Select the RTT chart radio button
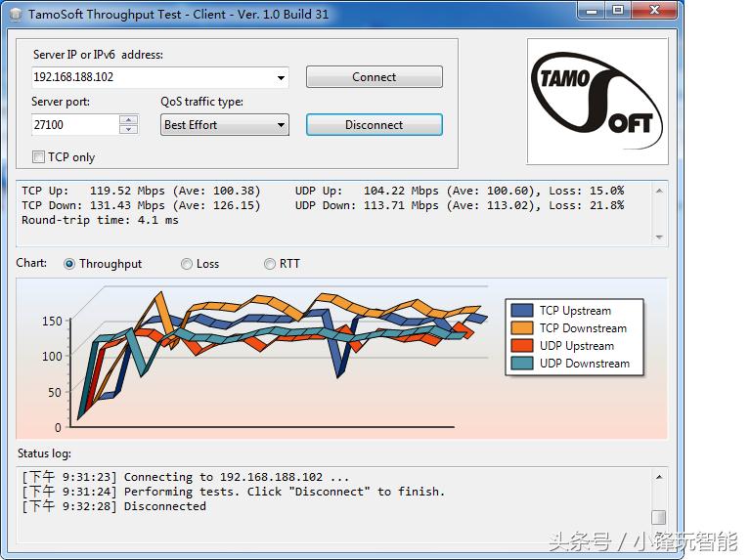 270,264
